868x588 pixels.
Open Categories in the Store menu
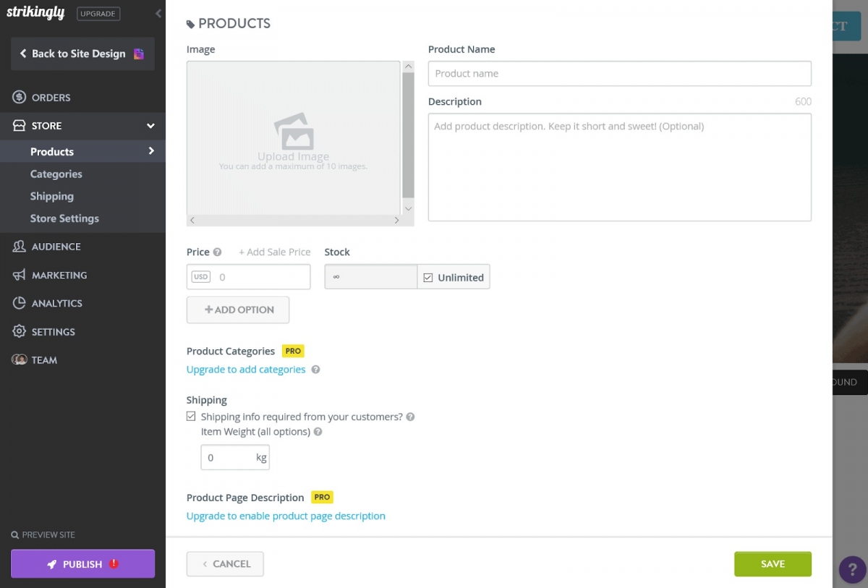(56, 174)
